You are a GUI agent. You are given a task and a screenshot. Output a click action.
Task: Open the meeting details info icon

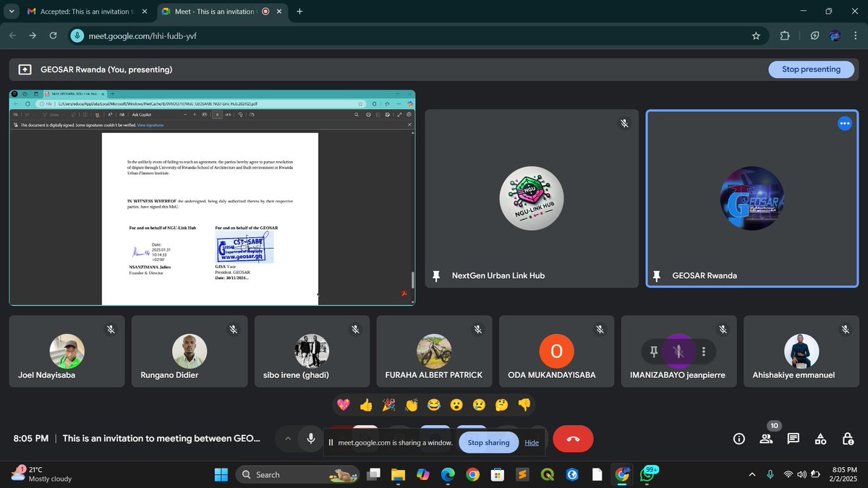739,439
